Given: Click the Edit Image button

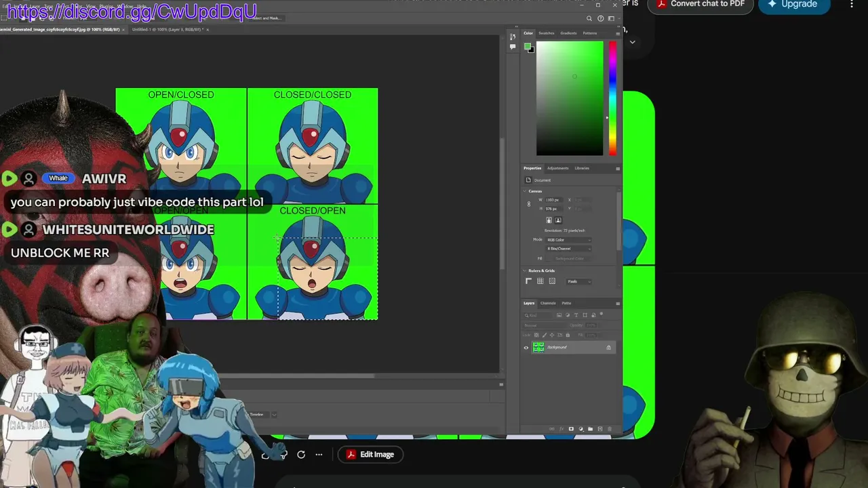Looking at the screenshot, I should (x=370, y=455).
